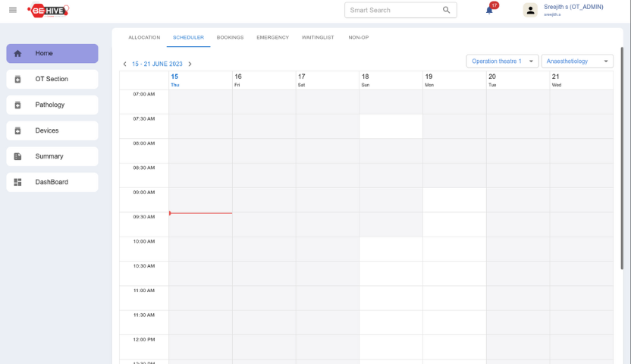Screen dimensions: 631x364
Task: Switch to the Waitinglist tab
Action: [x=318, y=37]
